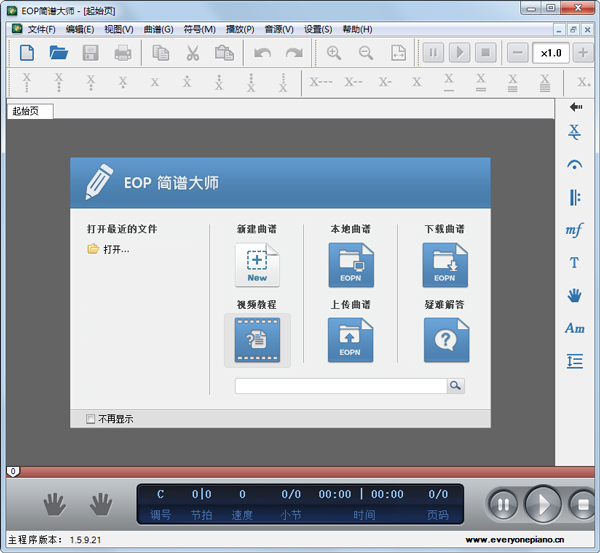
Task: Switch to the 起始页 tab
Action: [30, 111]
